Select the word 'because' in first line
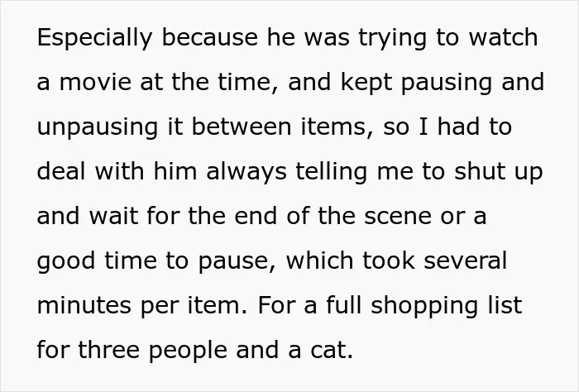The height and width of the screenshot is (392, 579). point(210,37)
